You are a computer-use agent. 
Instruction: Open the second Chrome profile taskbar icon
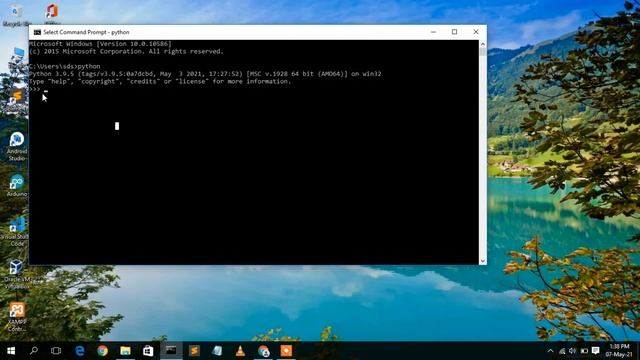pyautogui.click(x=264, y=351)
